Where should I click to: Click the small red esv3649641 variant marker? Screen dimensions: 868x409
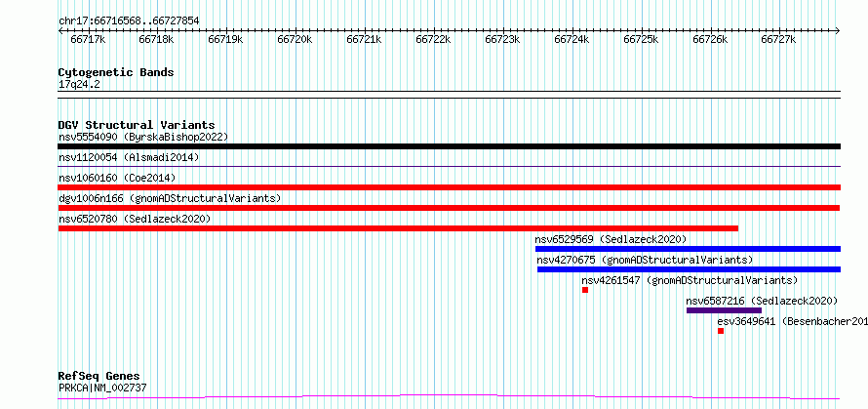[721, 331]
